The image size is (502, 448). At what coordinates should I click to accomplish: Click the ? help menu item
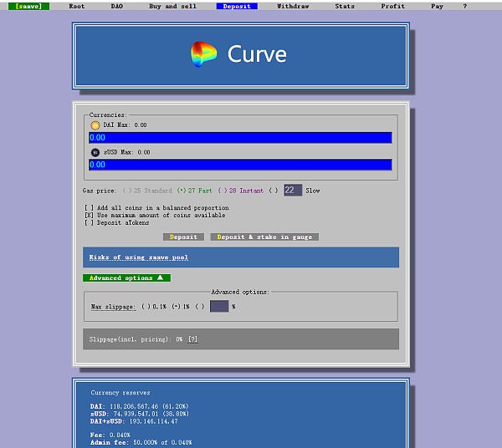(465, 7)
